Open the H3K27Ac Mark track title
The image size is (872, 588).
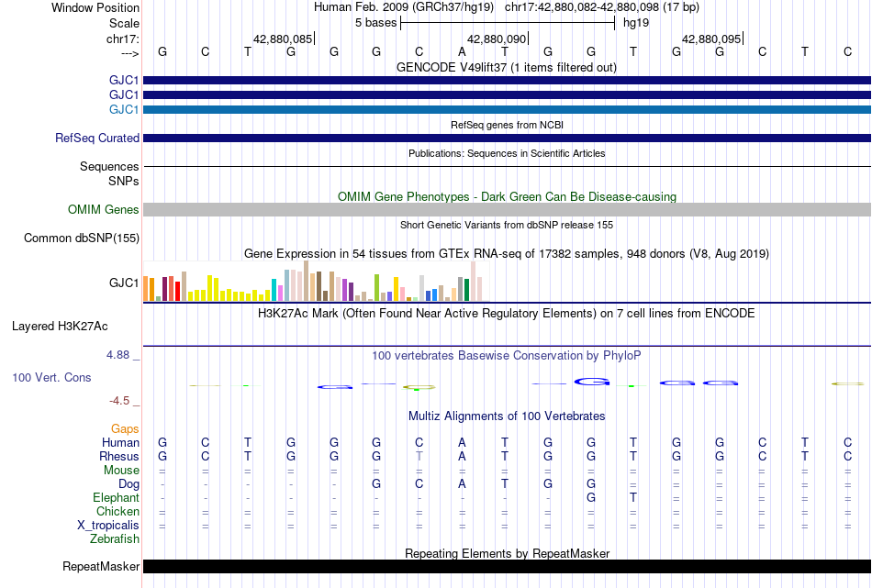tap(506, 314)
